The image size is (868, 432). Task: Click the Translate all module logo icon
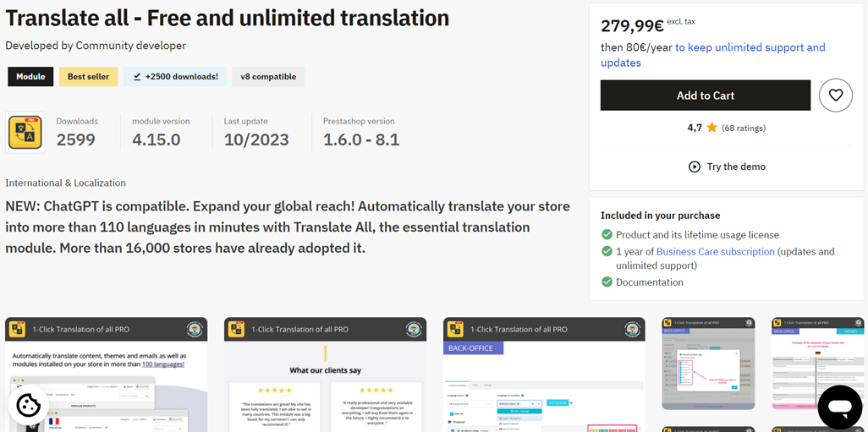coord(25,132)
